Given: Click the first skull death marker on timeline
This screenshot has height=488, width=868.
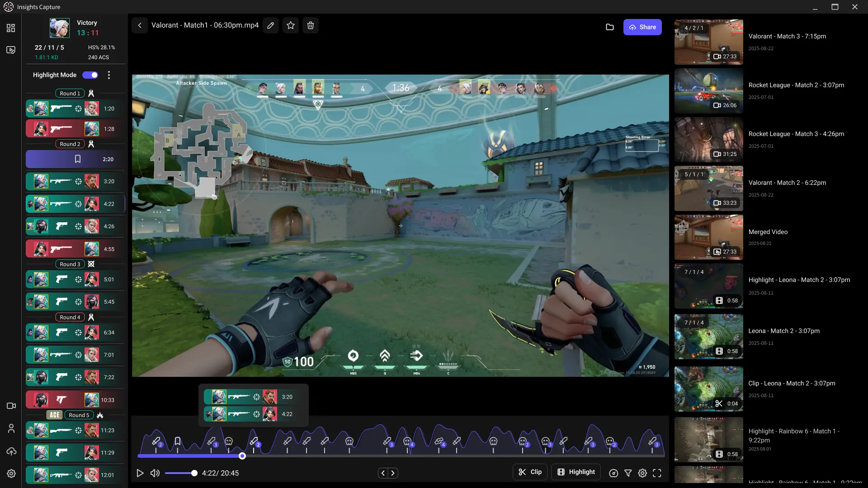Looking at the screenshot, I should click(x=229, y=441).
